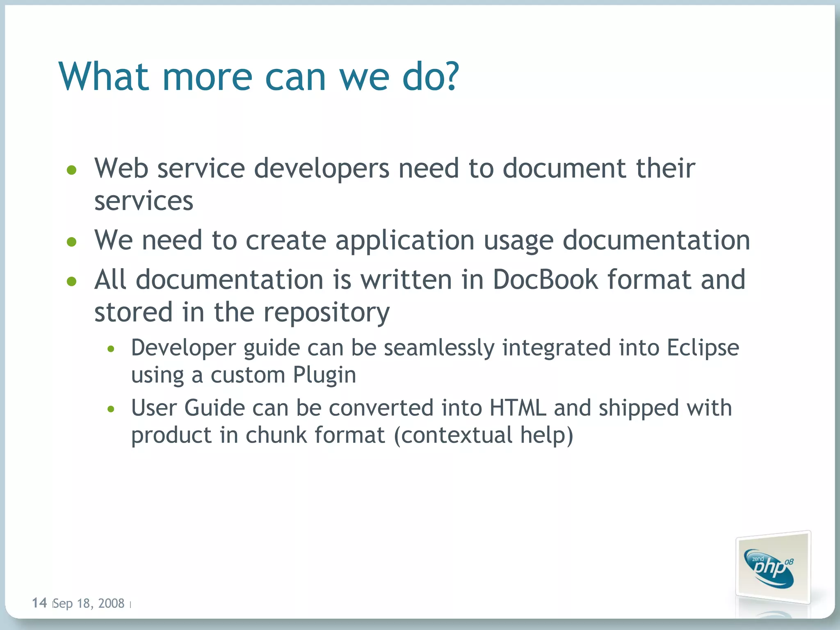This screenshot has width=840, height=630.
Task: Click the word 'Plugin' in the sub-bullet
Action: coord(324,375)
